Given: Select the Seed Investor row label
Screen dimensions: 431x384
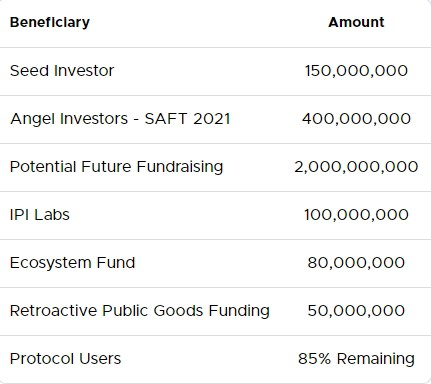Looking at the screenshot, I should pyautogui.click(x=62, y=71).
